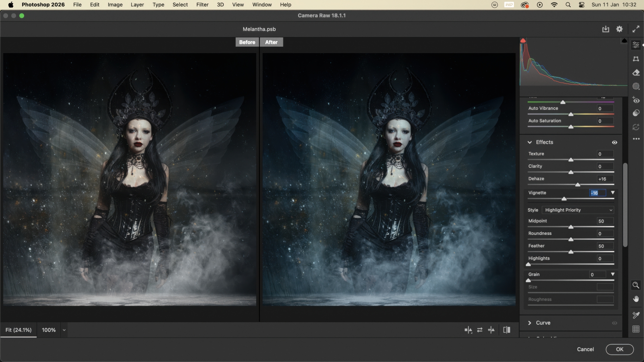Click the Dehaze slider handle

coord(578,185)
